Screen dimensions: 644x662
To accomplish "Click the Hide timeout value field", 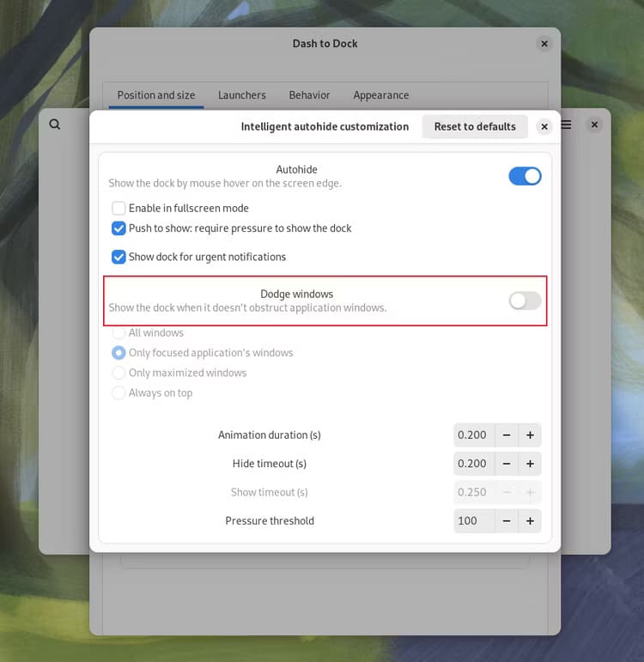I will [474, 464].
